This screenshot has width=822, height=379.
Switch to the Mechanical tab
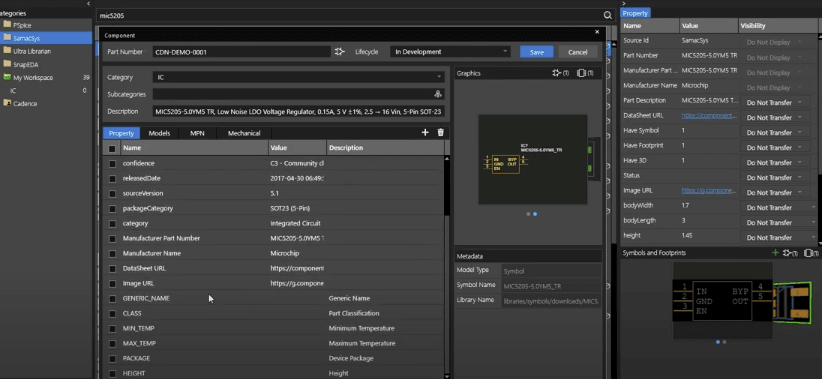click(x=244, y=133)
